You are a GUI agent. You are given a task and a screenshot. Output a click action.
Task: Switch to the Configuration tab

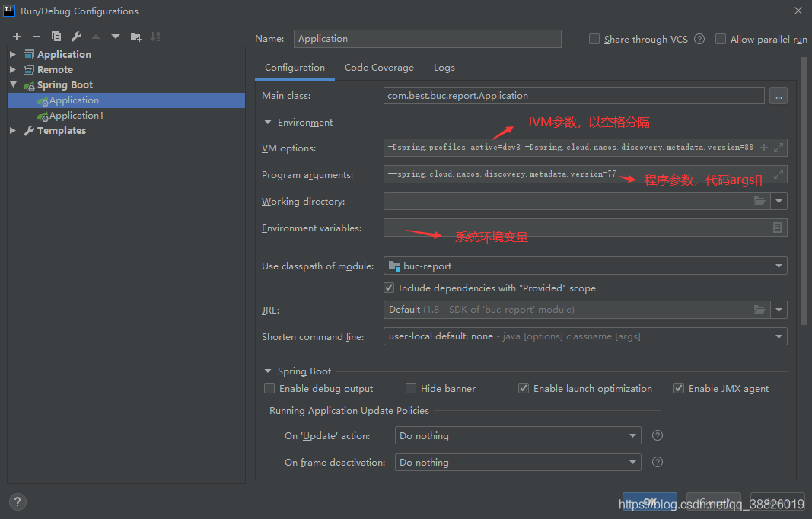coord(295,67)
